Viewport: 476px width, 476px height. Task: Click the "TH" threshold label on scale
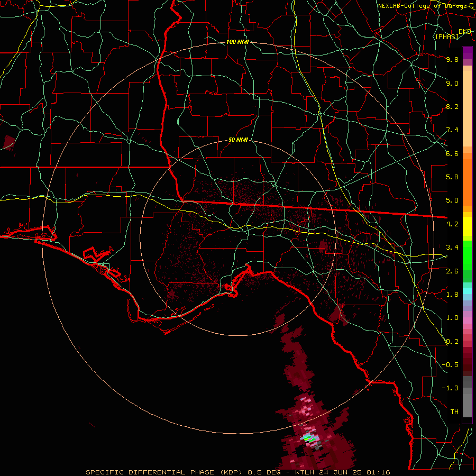coord(454,412)
